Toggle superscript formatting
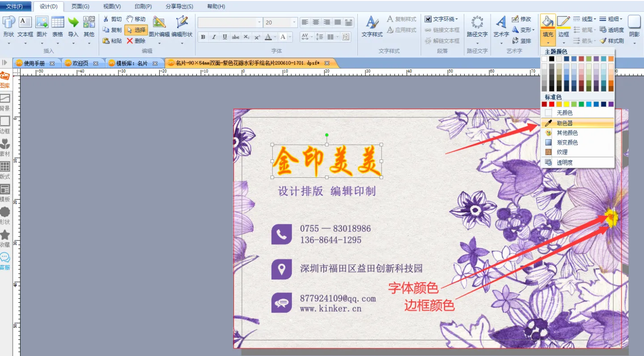644x356 pixels. pos(257,37)
